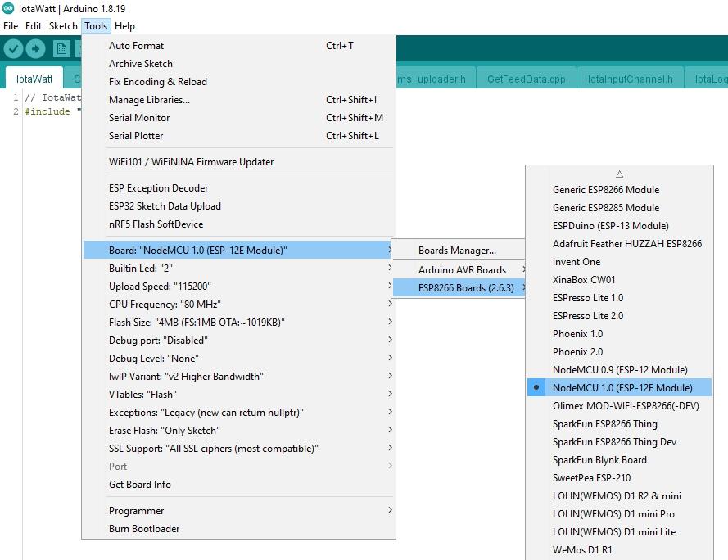Screen dimensions: 728x560
Task: Close the Tools menu
Action: point(96,26)
